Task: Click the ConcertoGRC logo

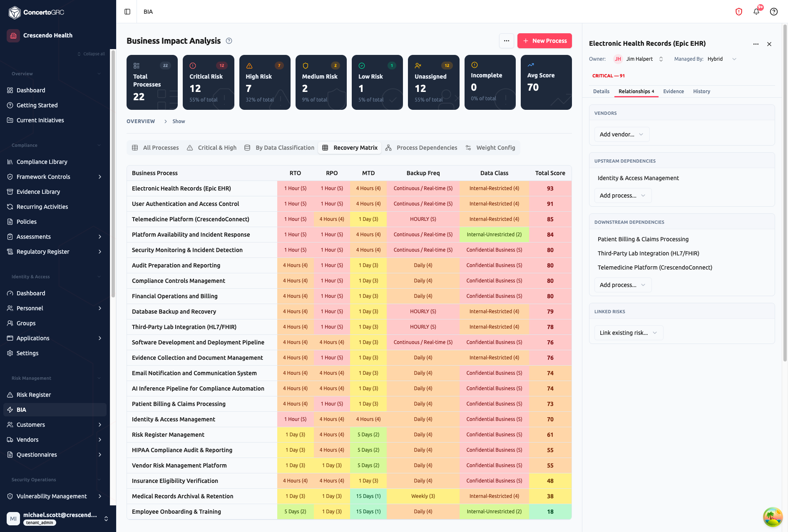Action: [37, 12]
